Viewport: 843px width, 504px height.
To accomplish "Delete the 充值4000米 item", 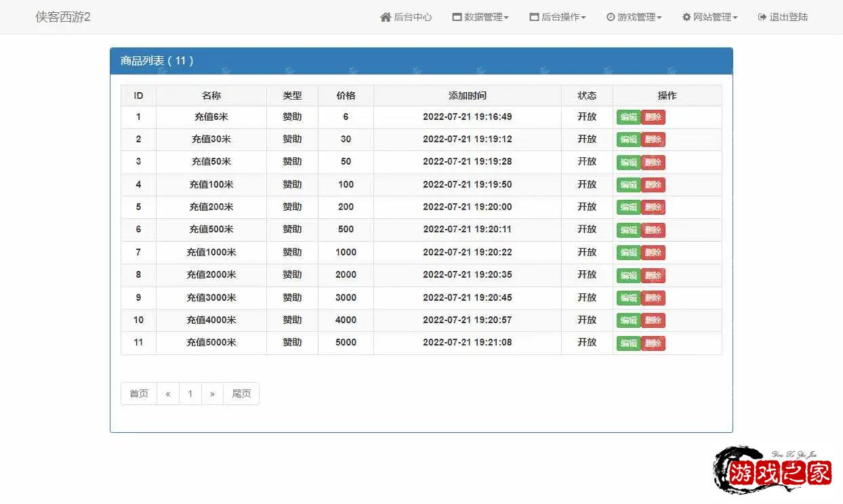I will 653,320.
